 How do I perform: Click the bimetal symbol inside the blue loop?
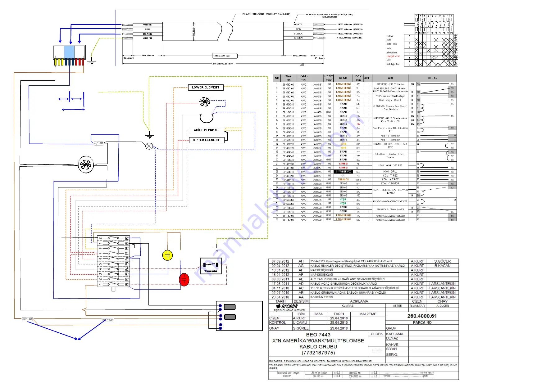(x=99, y=143)
